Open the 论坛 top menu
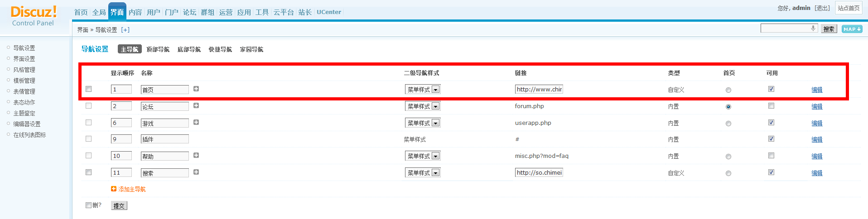Viewport: 868px width, 219px height. coord(190,12)
